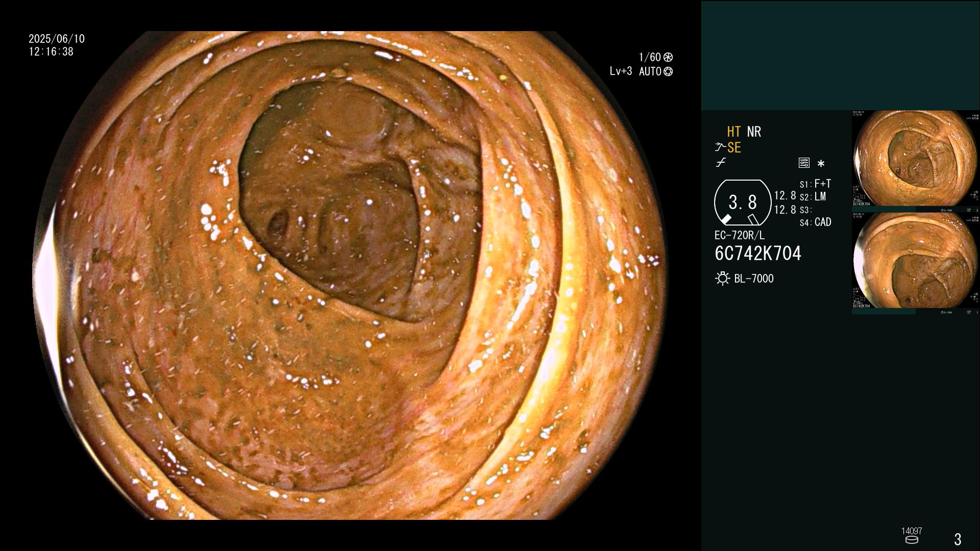Click the structure emphasis icon beside SE
This screenshot has width=980, height=551.
coord(720,147)
